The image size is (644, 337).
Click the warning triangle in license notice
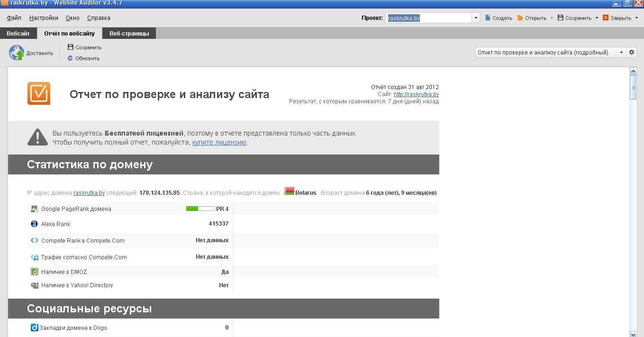(37, 137)
